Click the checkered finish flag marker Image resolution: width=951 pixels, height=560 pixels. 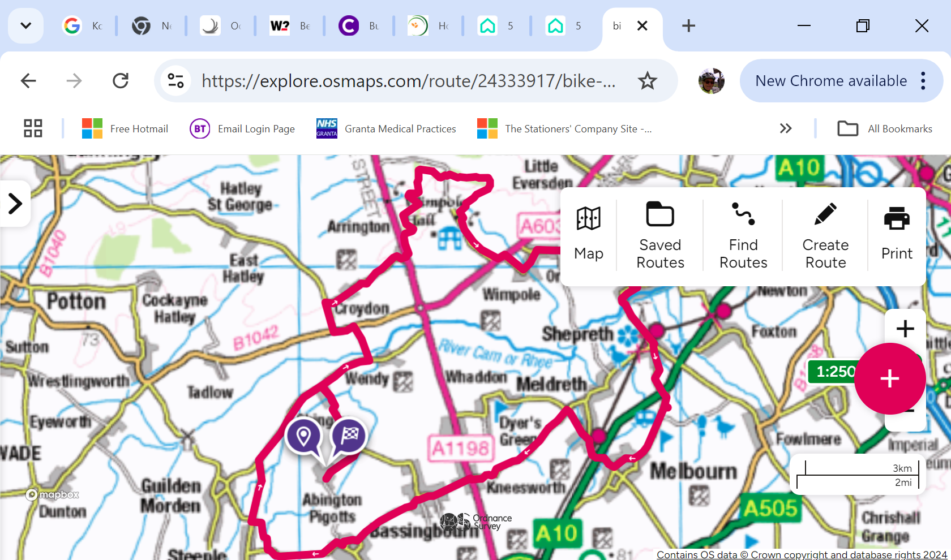[349, 436]
